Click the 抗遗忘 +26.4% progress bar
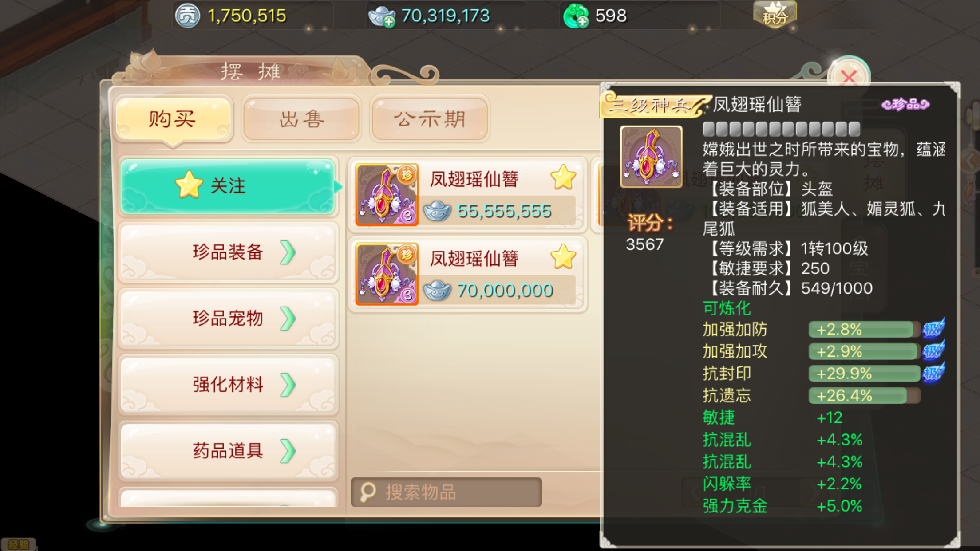The height and width of the screenshot is (551, 980). 864,395
